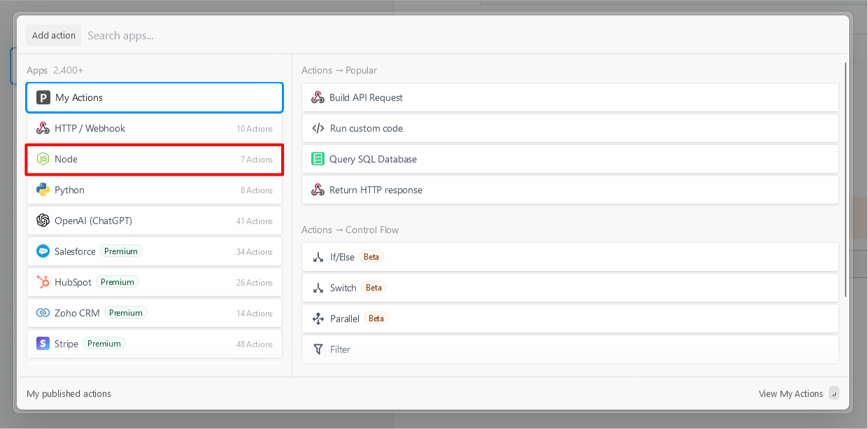Click the Premium badge next to Stripe

click(104, 344)
